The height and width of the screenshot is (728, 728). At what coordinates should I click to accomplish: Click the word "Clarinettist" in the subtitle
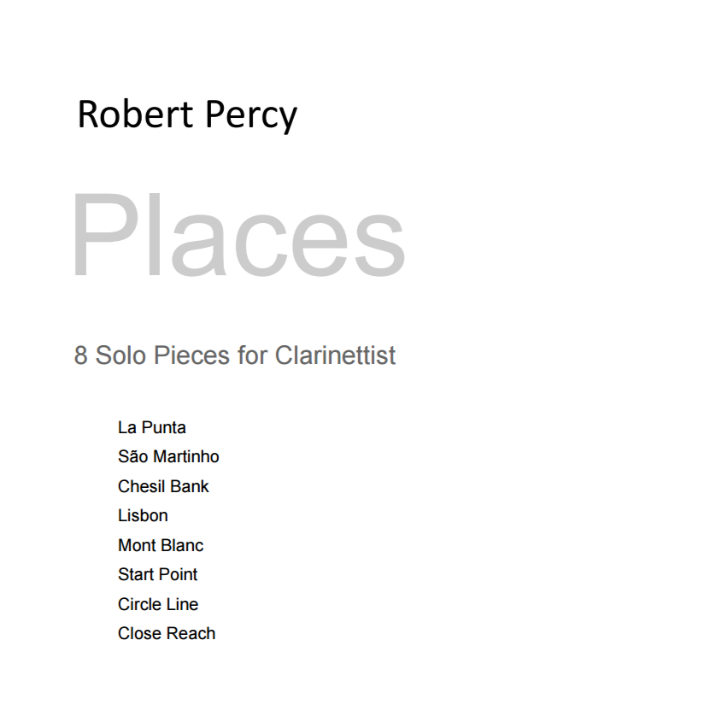click(x=335, y=355)
